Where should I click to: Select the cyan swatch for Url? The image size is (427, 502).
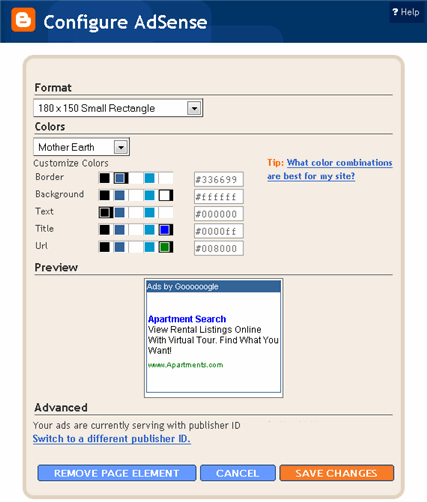click(x=150, y=247)
